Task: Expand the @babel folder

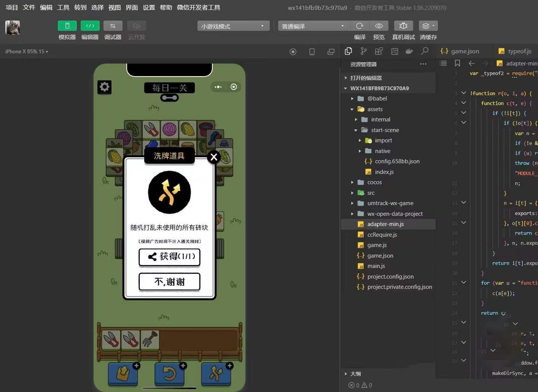Action: click(388, 99)
